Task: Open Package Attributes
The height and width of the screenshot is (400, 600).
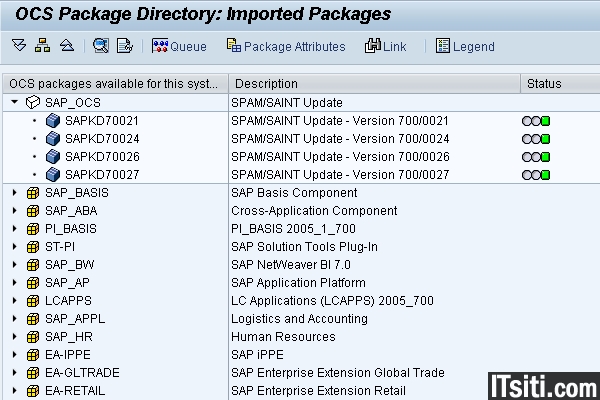Action: [x=285, y=46]
